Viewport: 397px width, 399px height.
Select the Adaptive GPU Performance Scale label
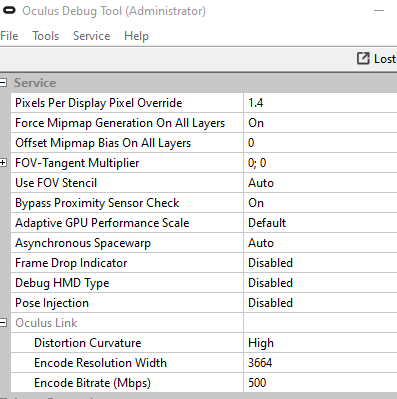coord(102,223)
